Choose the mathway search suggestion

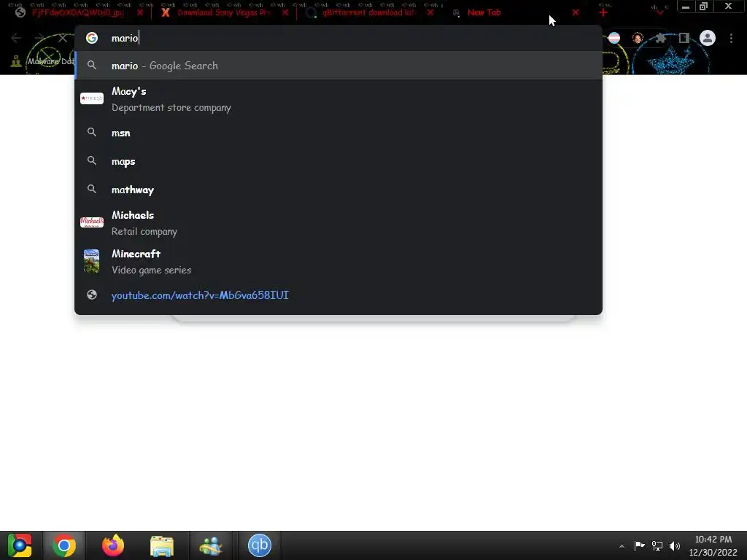(338, 190)
